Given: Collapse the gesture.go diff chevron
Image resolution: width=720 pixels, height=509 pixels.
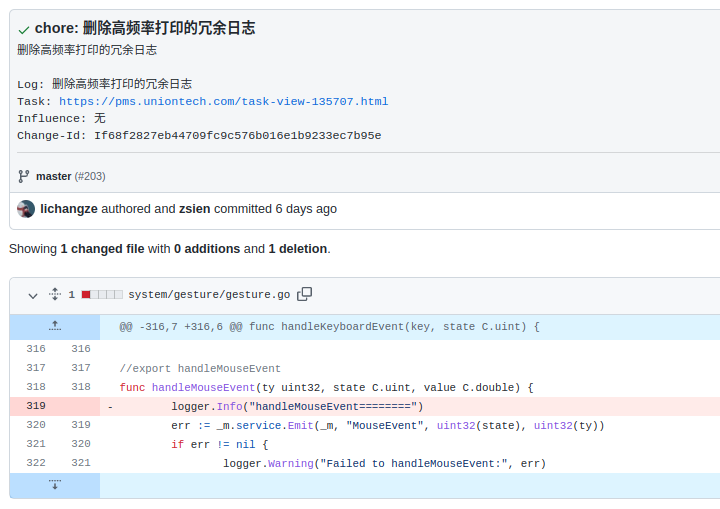Looking at the screenshot, I should coord(33,295).
